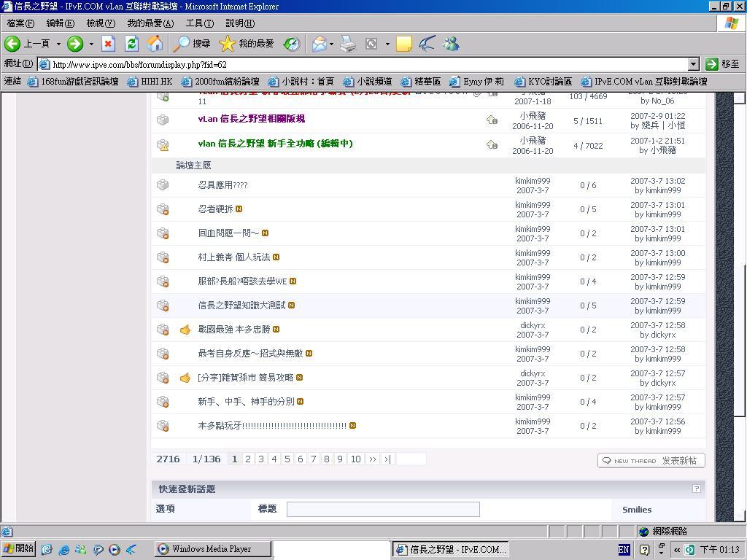Click the Forward green arrow button
747x560 pixels.
pos(74,44)
